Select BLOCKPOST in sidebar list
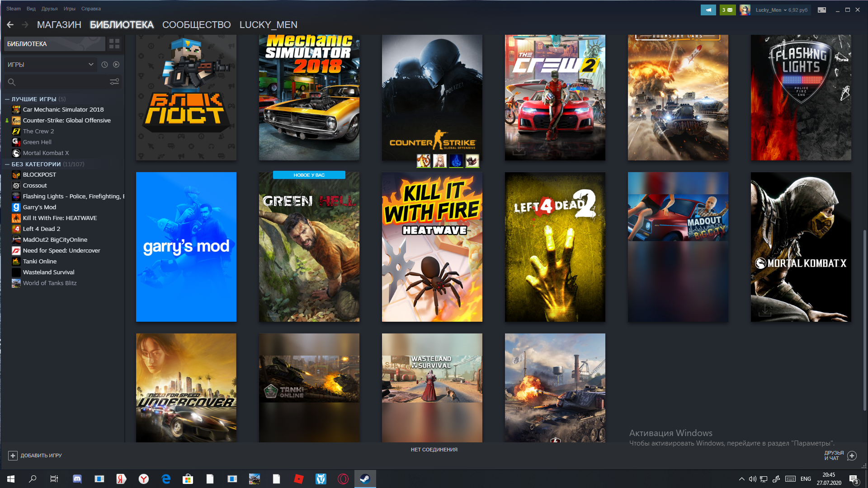This screenshot has height=488, width=868. click(x=39, y=174)
